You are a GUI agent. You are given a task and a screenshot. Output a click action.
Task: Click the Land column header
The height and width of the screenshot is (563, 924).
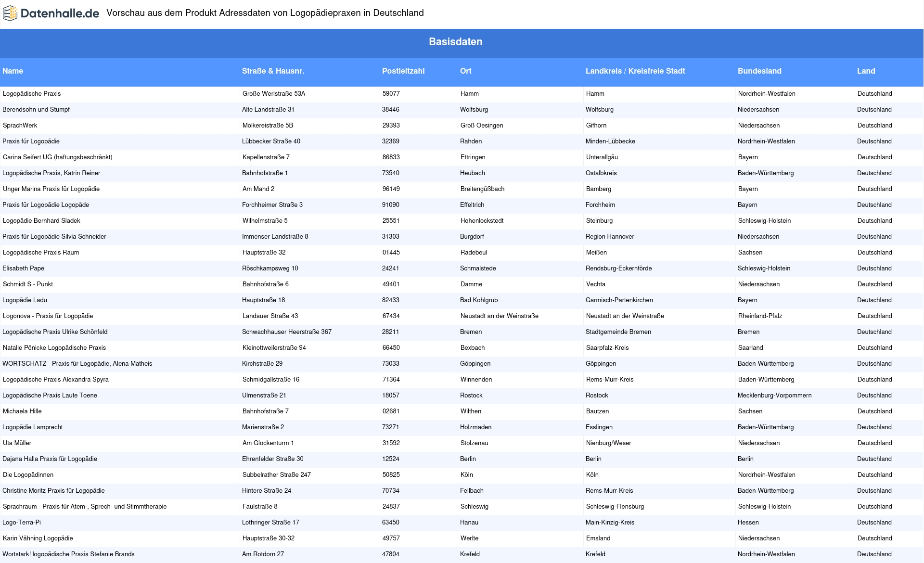pyautogui.click(x=866, y=71)
